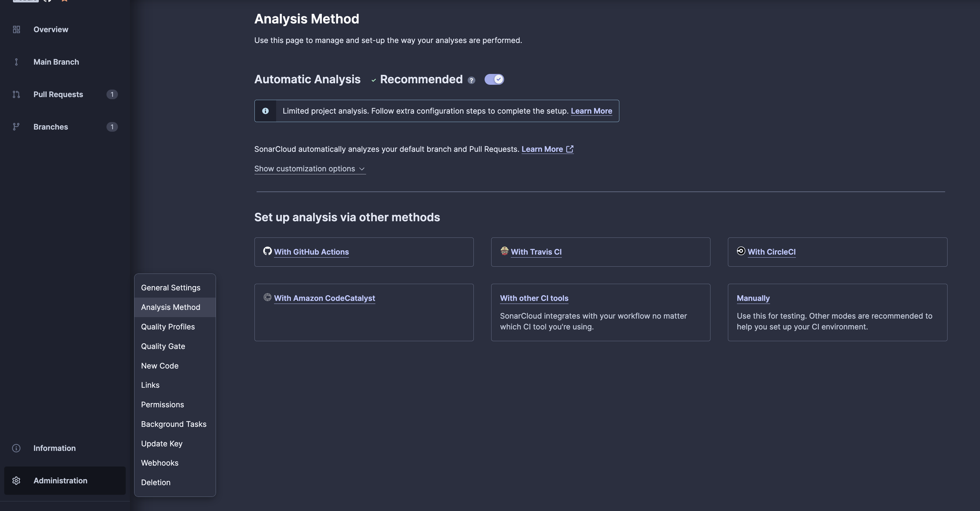Select Quality Profiles from admin menu

pos(168,327)
